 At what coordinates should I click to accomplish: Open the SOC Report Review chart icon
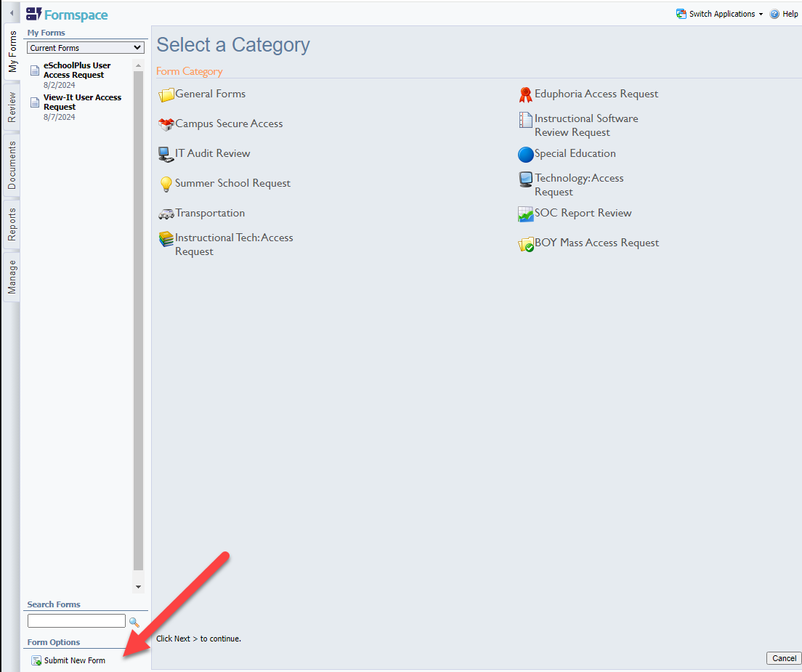tap(525, 214)
